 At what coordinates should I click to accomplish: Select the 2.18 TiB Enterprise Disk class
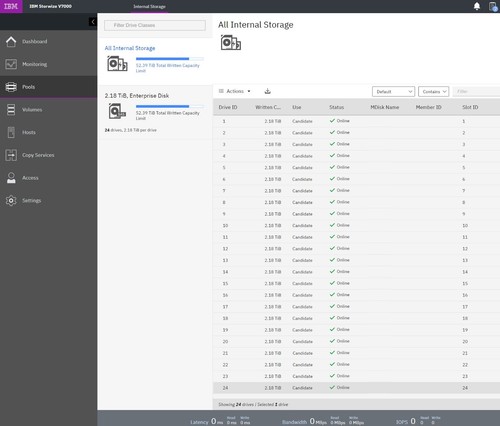point(155,113)
